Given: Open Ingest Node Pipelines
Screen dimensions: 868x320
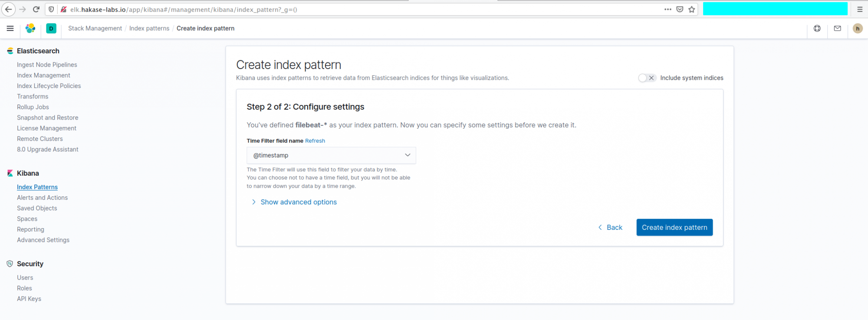Looking at the screenshot, I should 47,65.
